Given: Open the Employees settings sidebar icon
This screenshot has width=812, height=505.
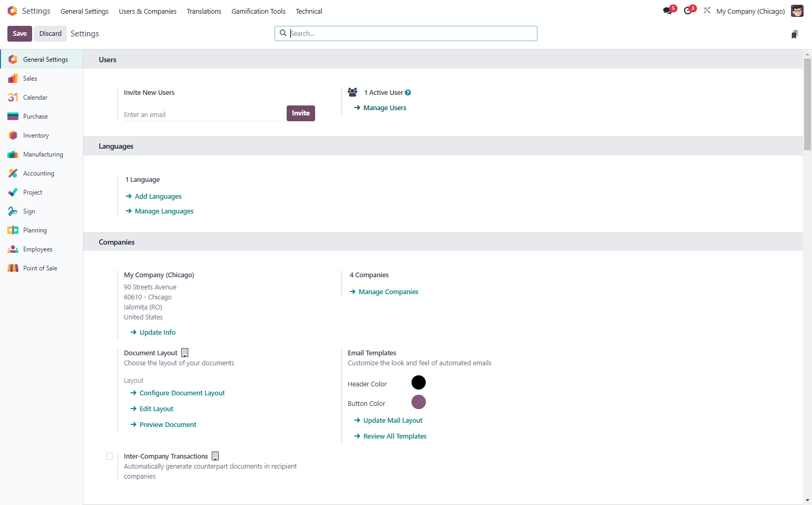Looking at the screenshot, I should pos(13,249).
